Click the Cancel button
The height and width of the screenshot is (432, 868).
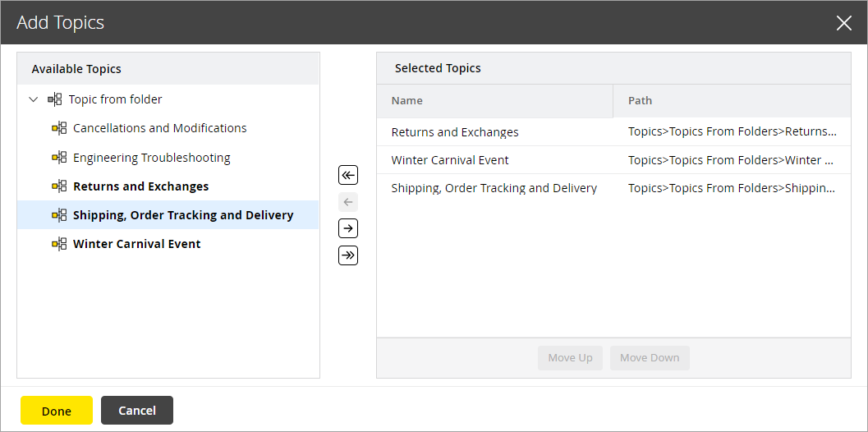pyautogui.click(x=137, y=411)
